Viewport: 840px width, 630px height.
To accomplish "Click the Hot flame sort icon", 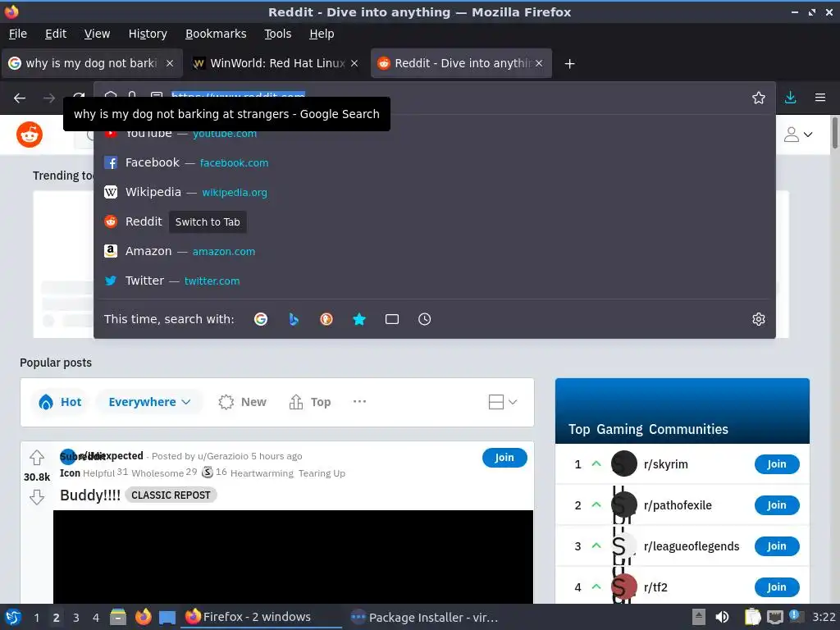I will point(46,402).
